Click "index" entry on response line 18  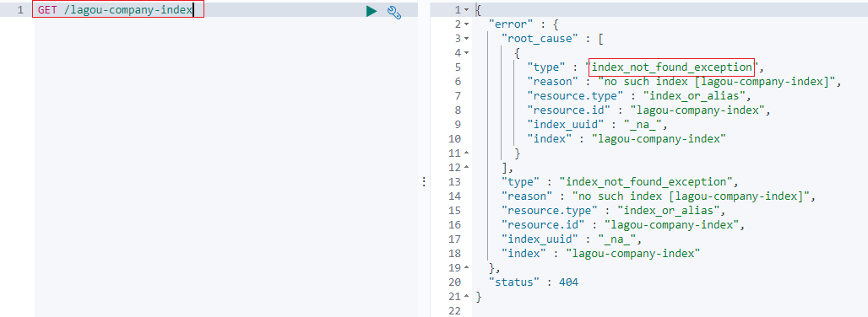click(x=601, y=254)
